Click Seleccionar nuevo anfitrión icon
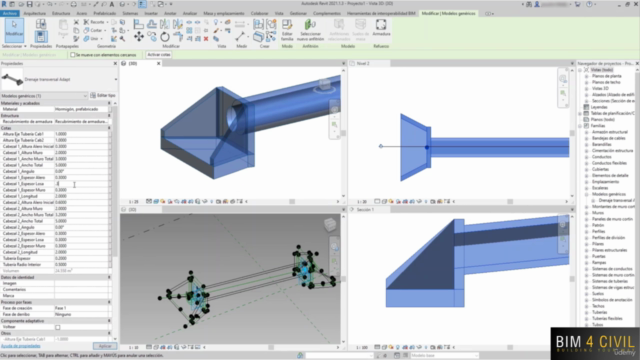 pos(310,30)
